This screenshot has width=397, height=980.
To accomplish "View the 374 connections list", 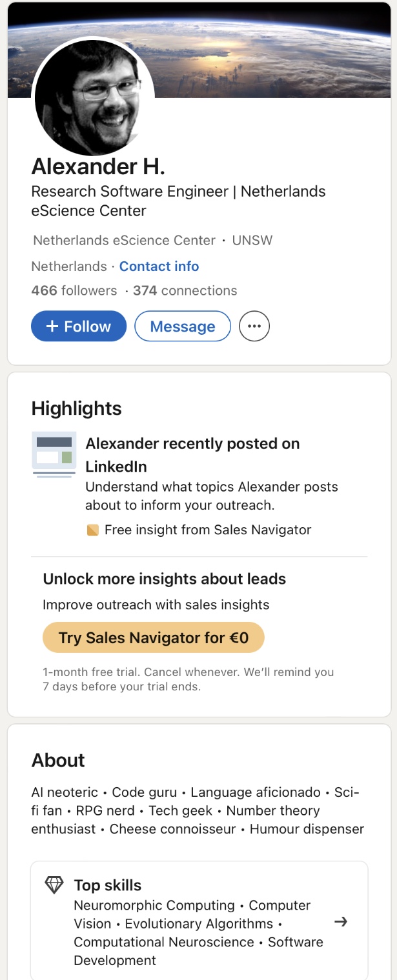I will click(x=185, y=291).
